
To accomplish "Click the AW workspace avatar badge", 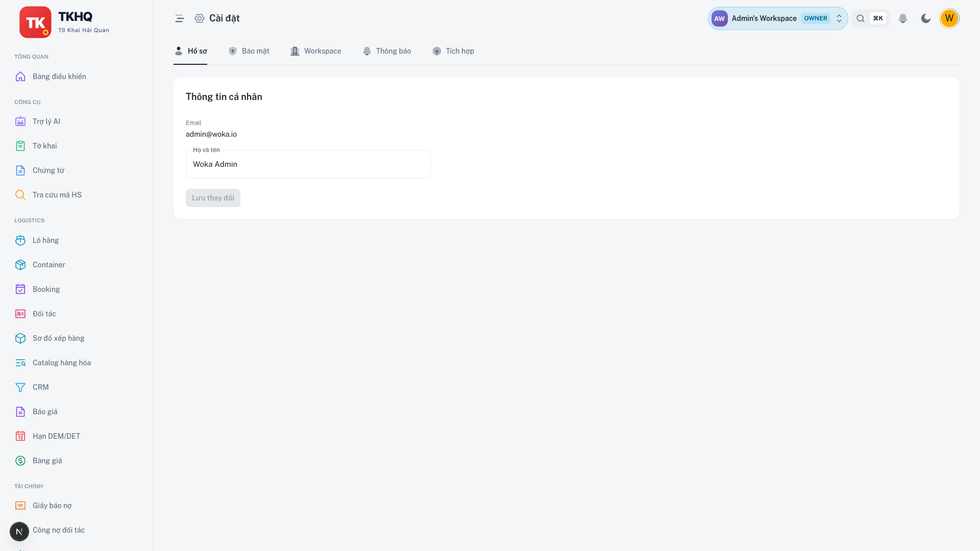I will pos(720,18).
